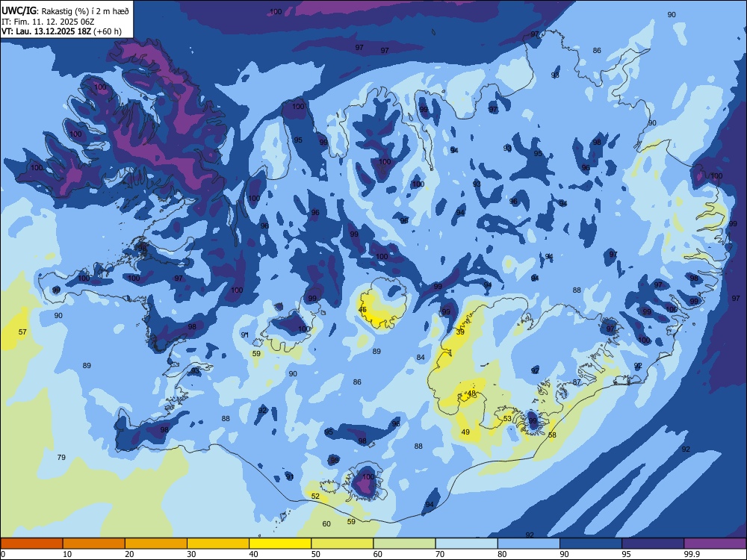The height and width of the screenshot is (560, 747).
Task: Click the pale yellow 50–60 legend swatch
Action: (x=342, y=544)
